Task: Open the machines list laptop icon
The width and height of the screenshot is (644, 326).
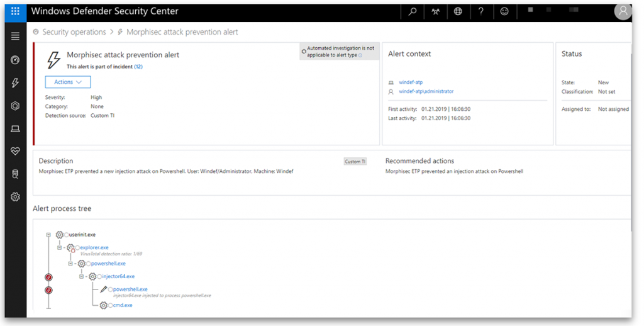Action: (x=16, y=129)
